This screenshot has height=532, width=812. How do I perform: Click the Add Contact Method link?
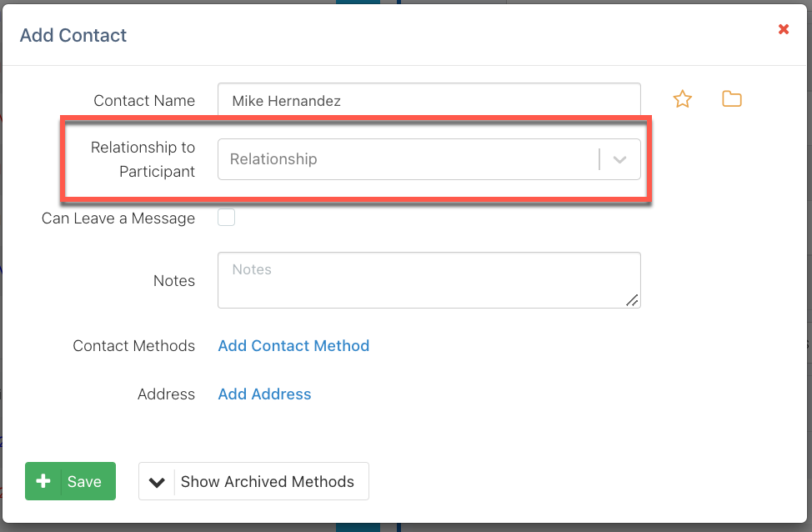[293, 346]
